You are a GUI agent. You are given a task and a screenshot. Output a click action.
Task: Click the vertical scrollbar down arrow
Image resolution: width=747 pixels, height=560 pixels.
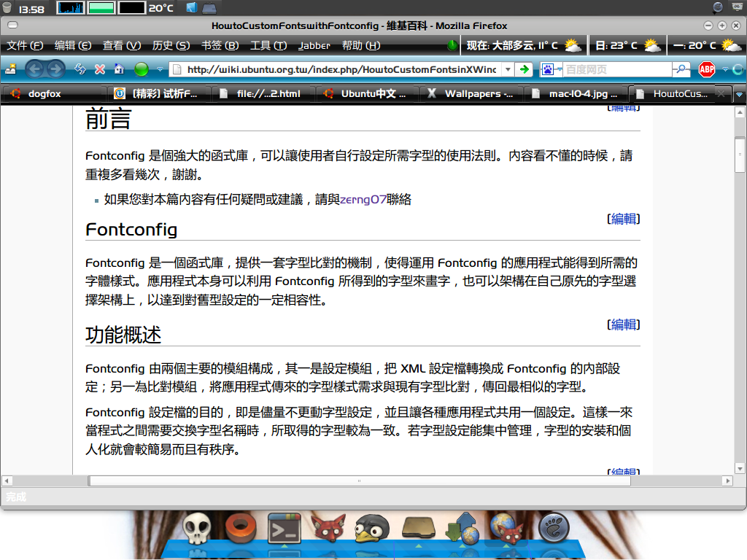pyautogui.click(x=740, y=469)
